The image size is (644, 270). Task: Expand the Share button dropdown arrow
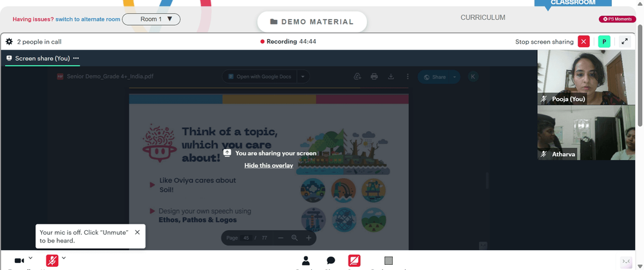[455, 77]
